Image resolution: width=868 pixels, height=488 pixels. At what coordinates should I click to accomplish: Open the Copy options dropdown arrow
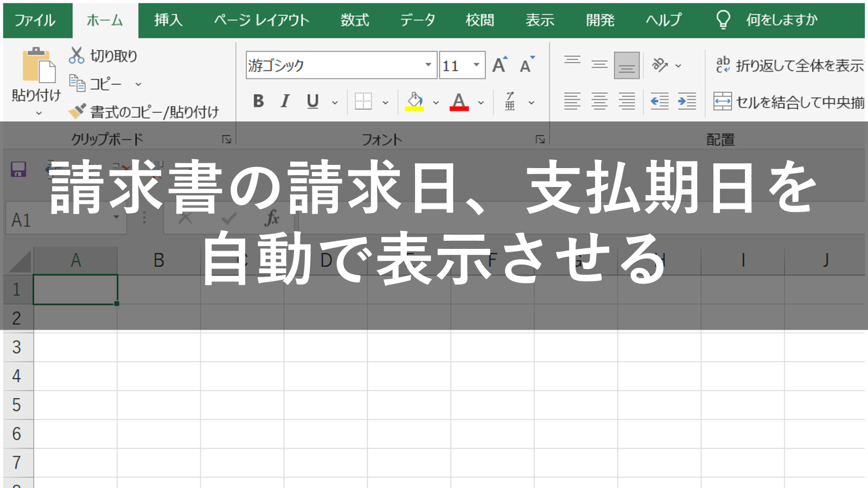(x=138, y=84)
